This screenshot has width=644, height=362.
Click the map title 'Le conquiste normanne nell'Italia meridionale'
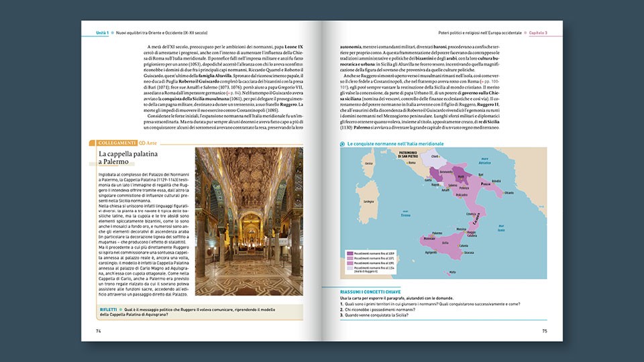396,144
